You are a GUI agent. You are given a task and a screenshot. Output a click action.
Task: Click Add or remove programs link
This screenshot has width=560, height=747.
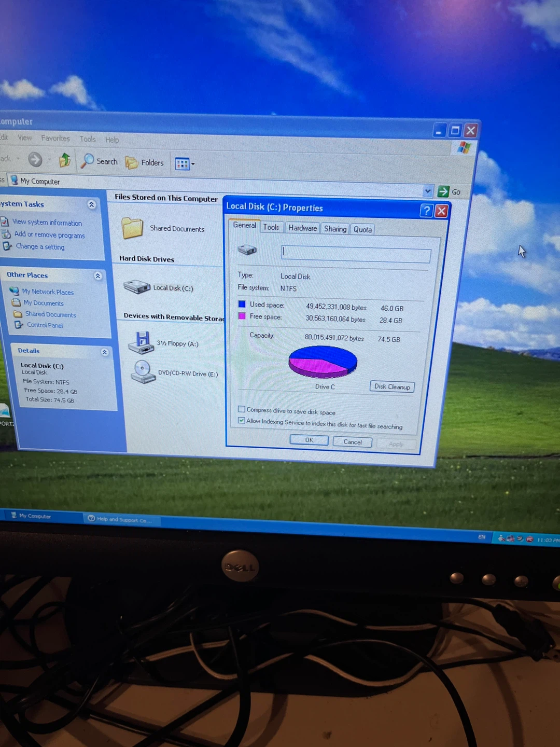click(x=49, y=234)
